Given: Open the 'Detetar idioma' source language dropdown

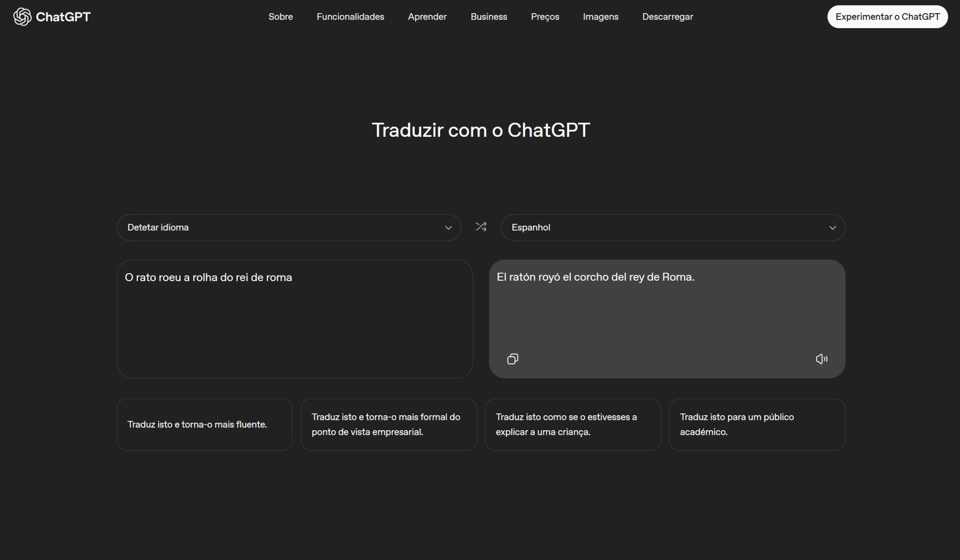Looking at the screenshot, I should coord(289,227).
